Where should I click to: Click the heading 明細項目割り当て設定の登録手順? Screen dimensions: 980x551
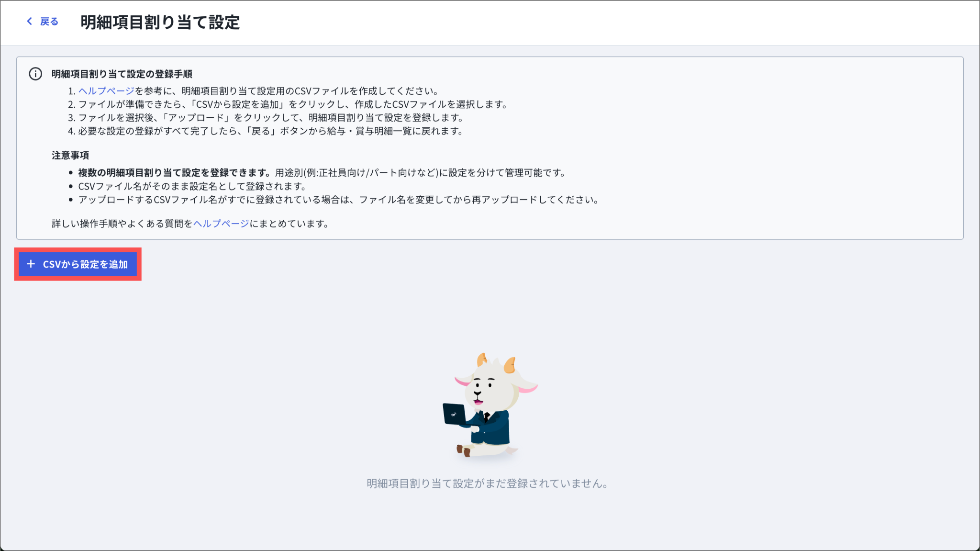[x=122, y=74]
